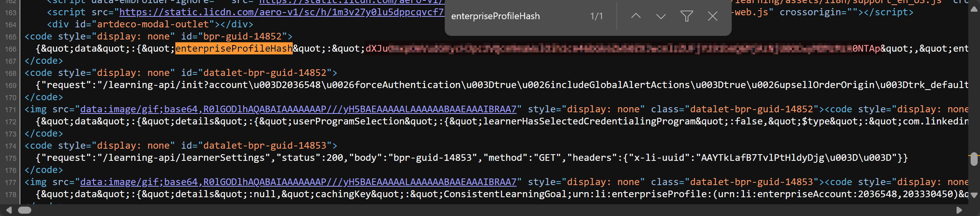Click the /learning-api/learnerSettings request text
Screen dimensions: 980x216
184,158
